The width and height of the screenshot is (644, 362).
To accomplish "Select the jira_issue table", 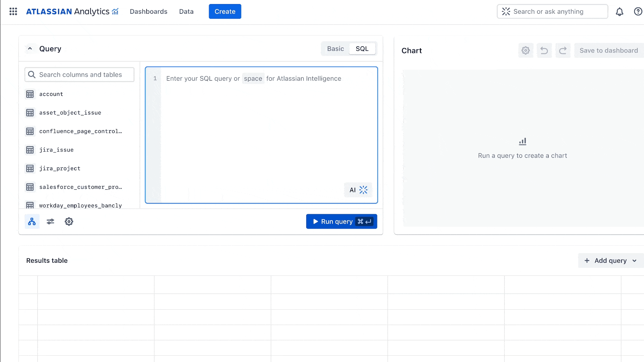I will coord(56,150).
